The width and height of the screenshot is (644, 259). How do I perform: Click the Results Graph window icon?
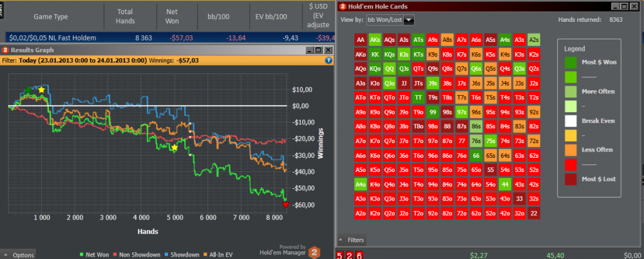click(5, 50)
